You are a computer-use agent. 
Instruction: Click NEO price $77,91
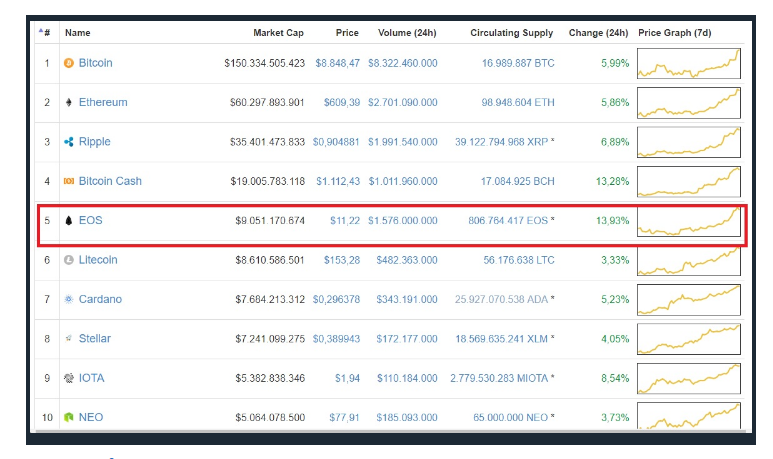(345, 418)
